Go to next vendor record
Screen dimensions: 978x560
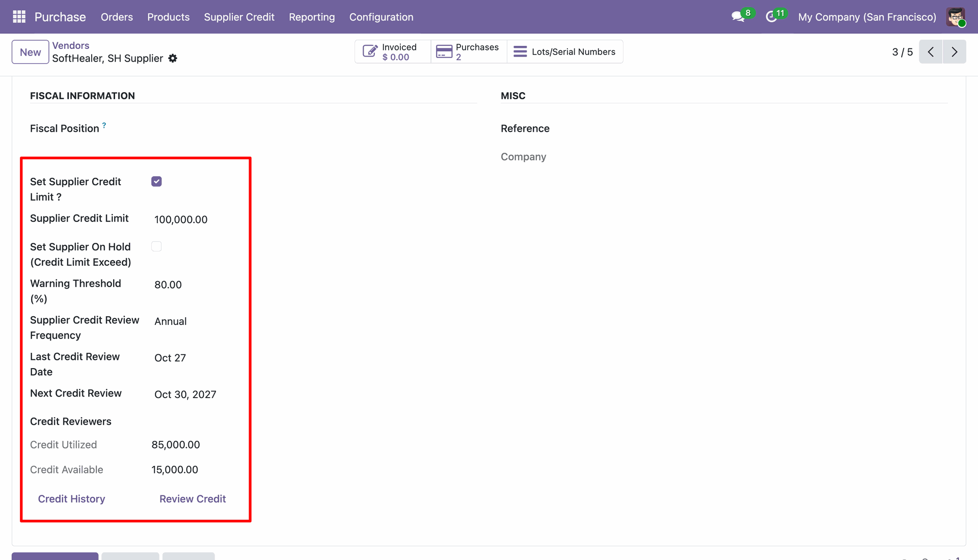tap(954, 52)
